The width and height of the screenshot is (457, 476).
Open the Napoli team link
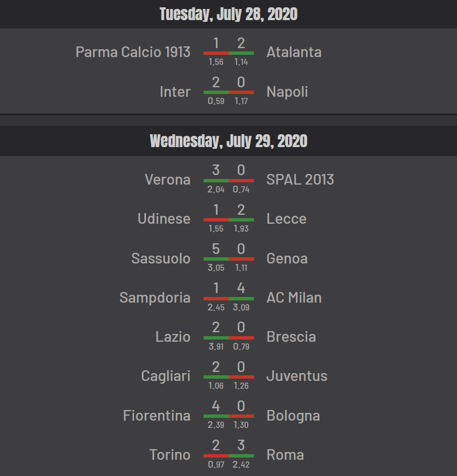point(287,92)
